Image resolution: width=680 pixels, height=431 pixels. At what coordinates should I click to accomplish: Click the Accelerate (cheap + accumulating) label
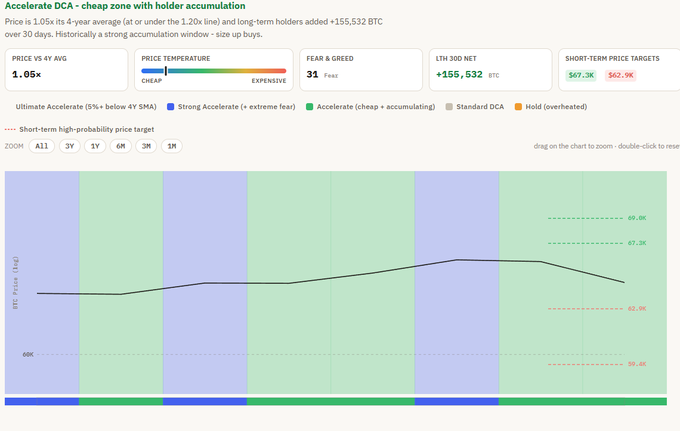click(376, 107)
